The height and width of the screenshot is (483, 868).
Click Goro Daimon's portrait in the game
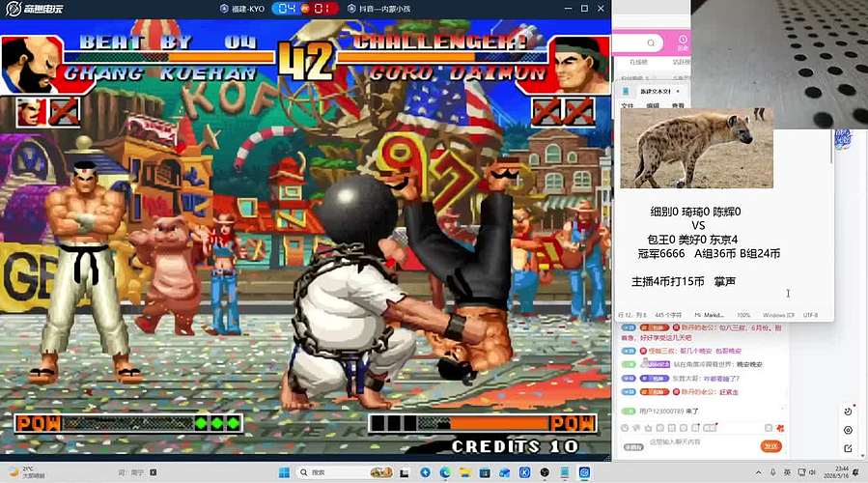(x=579, y=65)
